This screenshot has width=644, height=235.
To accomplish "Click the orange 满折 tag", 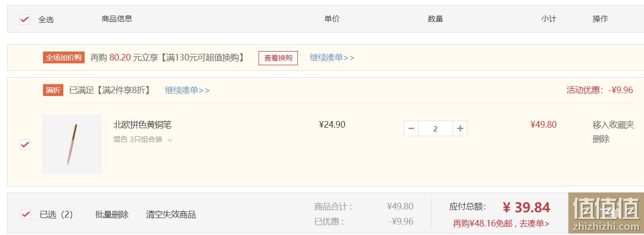I will pyautogui.click(x=53, y=90).
